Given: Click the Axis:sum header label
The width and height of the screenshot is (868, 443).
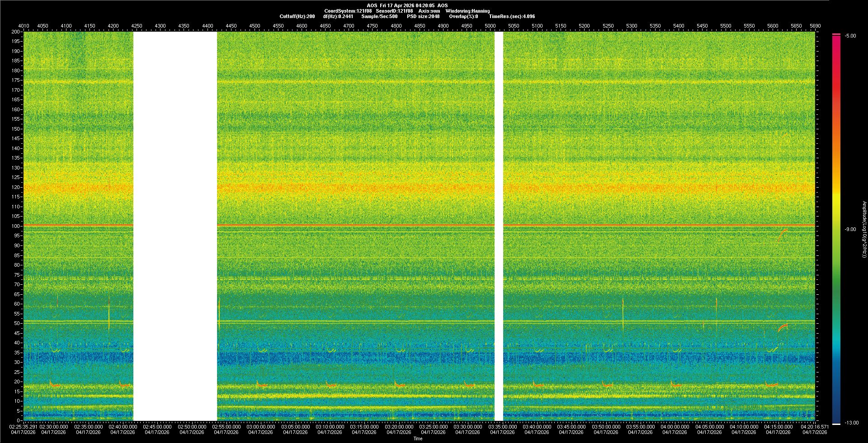Looking at the screenshot, I should [429, 11].
